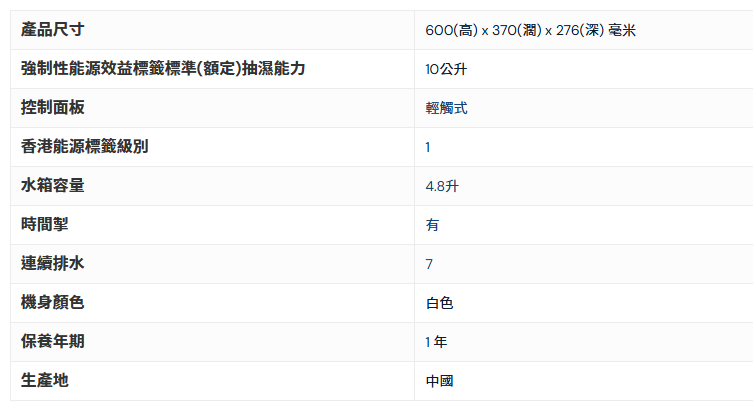Viewport: 753px width, 412px height.
Task: Select the 白色 body colour value
Action: point(439,303)
